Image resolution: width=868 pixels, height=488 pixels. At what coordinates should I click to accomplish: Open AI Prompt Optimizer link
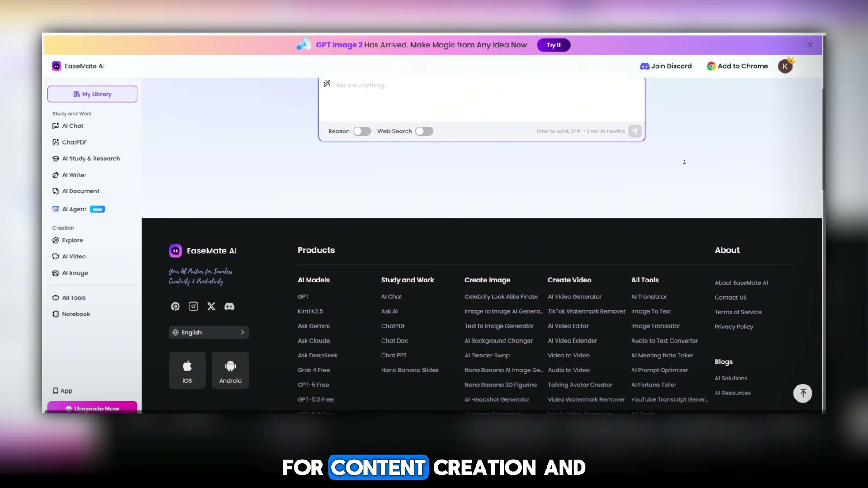(660, 370)
